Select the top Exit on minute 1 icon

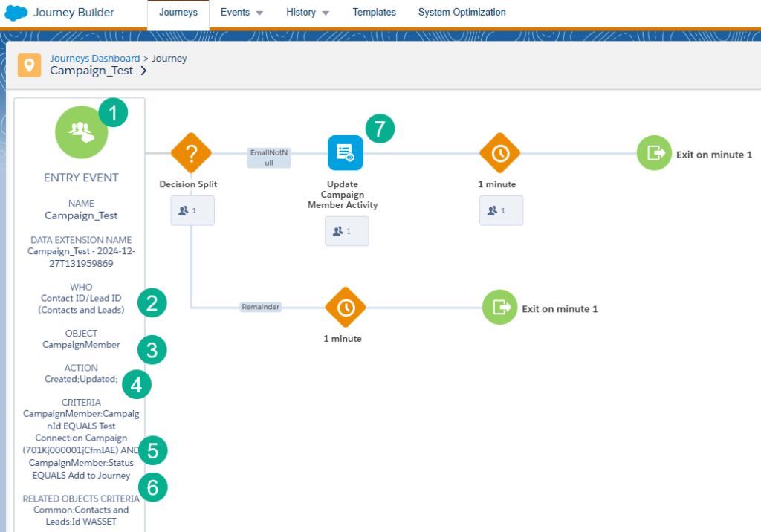click(655, 154)
